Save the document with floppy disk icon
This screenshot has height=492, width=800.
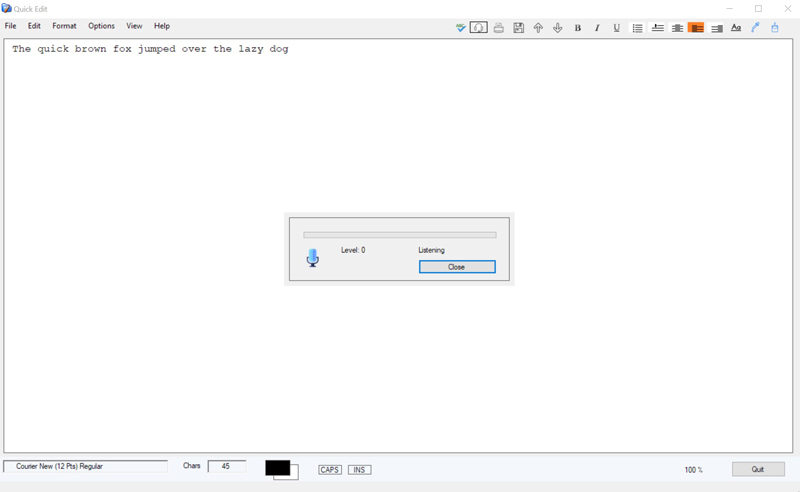(x=518, y=28)
